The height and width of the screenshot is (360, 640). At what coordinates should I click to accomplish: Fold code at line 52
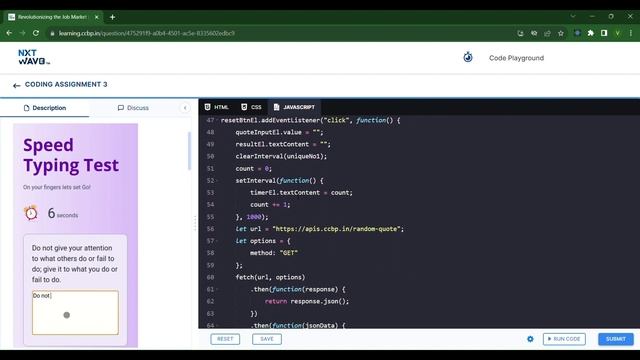click(x=217, y=180)
